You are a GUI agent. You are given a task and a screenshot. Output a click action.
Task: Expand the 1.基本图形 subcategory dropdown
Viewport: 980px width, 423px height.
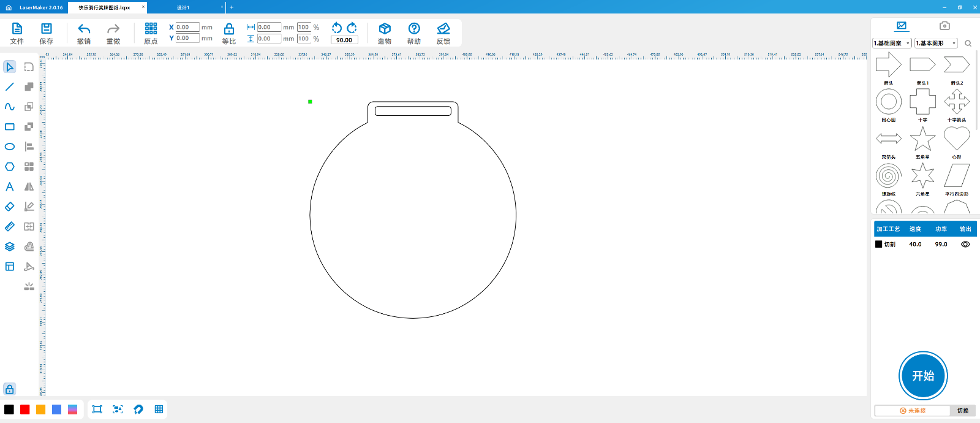(935, 43)
